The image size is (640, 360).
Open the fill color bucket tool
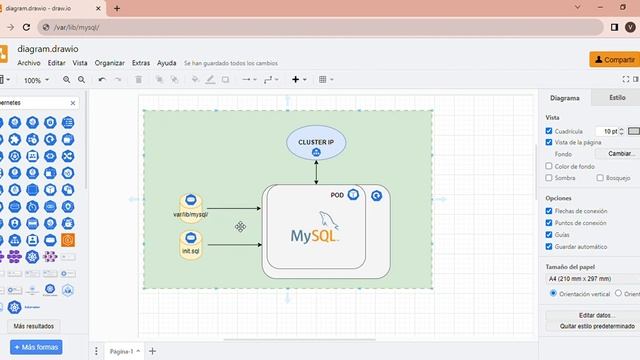click(x=195, y=80)
